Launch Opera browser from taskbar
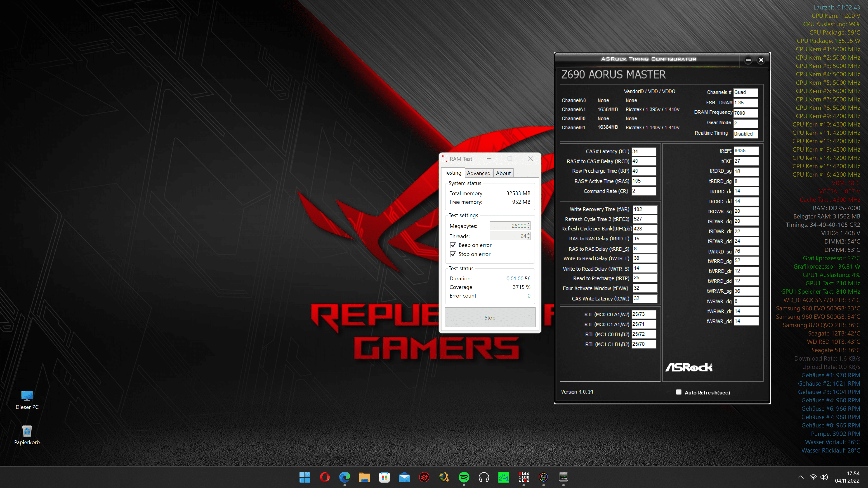868x488 pixels. [x=325, y=477]
